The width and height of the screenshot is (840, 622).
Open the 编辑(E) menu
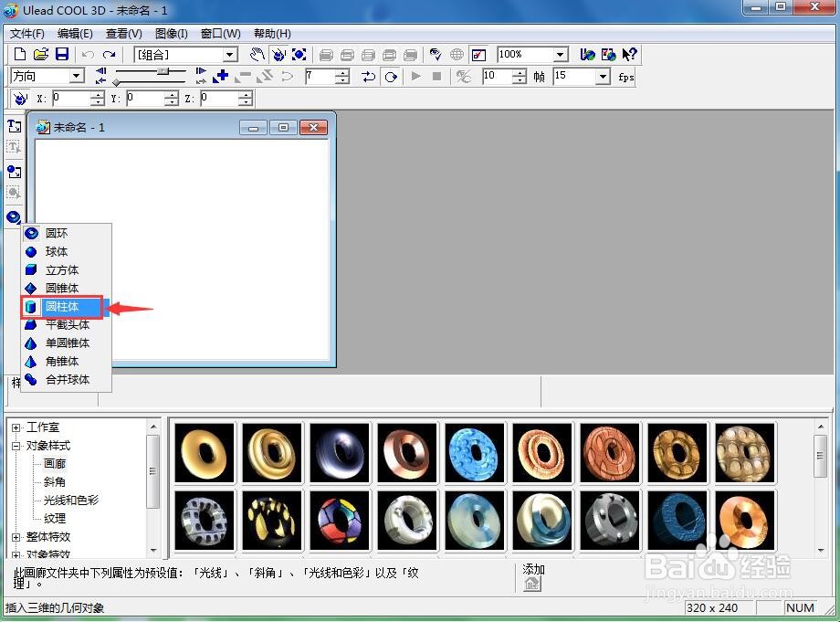click(x=75, y=34)
